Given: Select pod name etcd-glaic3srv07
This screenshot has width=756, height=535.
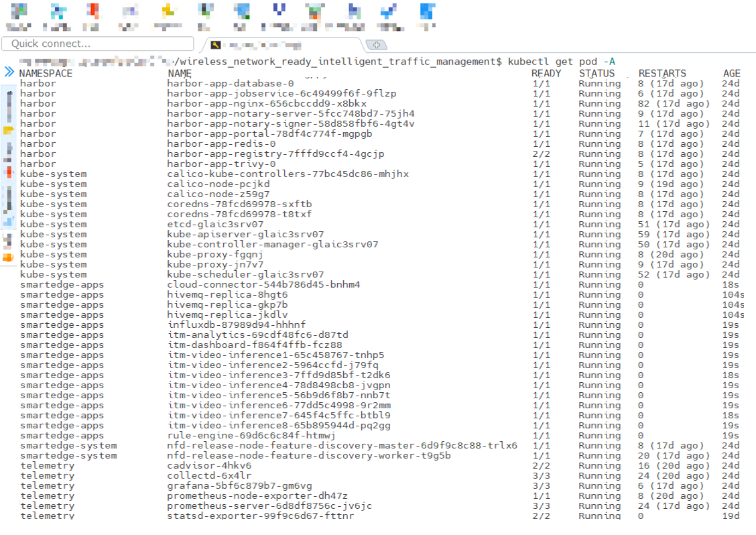Looking at the screenshot, I should click(x=216, y=225).
